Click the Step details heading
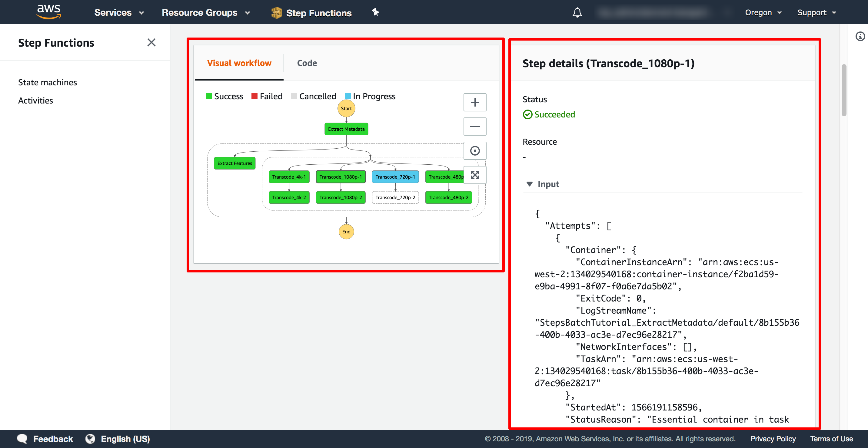 [608, 64]
